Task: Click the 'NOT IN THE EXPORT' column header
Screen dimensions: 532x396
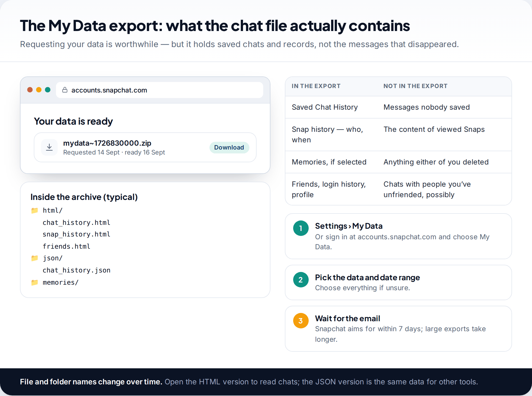Action: click(x=415, y=86)
